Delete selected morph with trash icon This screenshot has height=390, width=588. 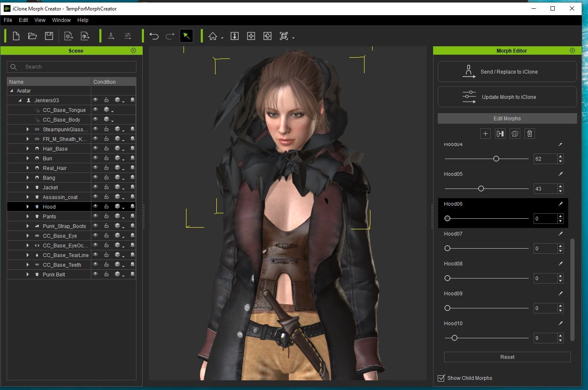pyautogui.click(x=529, y=134)
